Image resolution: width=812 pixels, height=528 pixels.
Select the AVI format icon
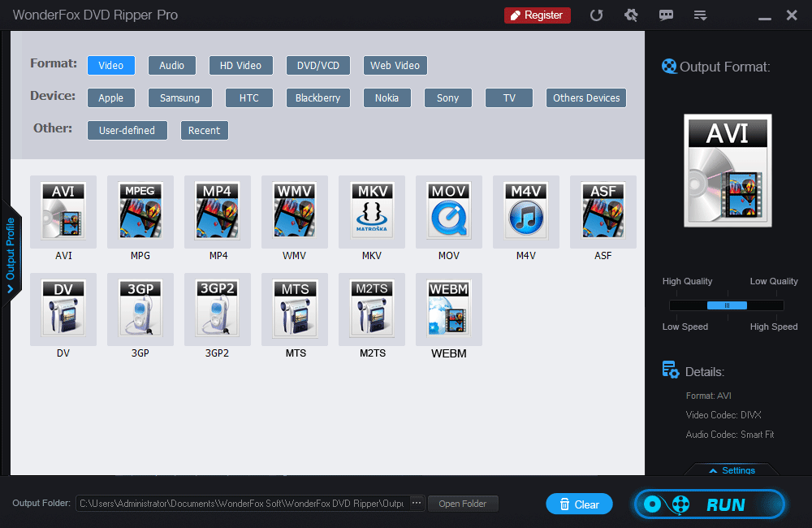click(63, 211)
